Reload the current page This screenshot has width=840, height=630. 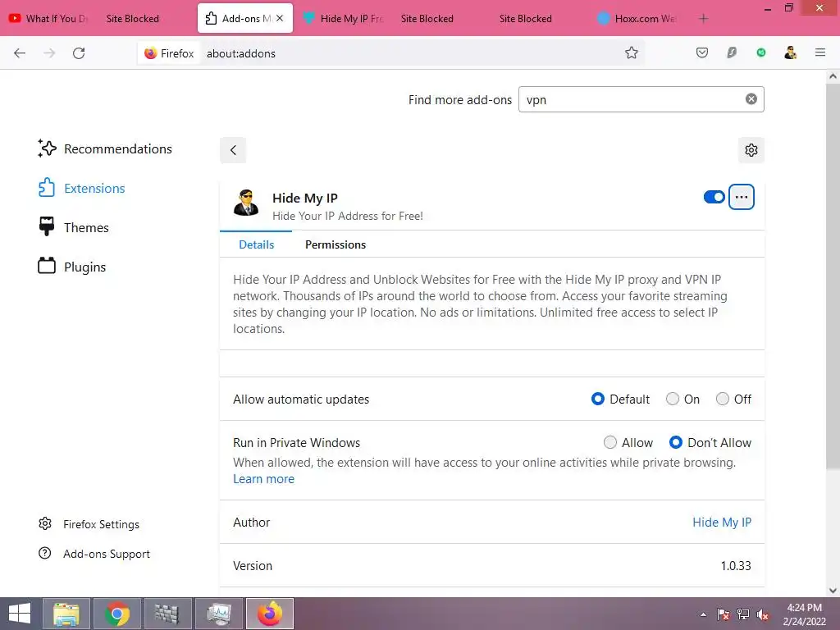[x=79, y=53]
